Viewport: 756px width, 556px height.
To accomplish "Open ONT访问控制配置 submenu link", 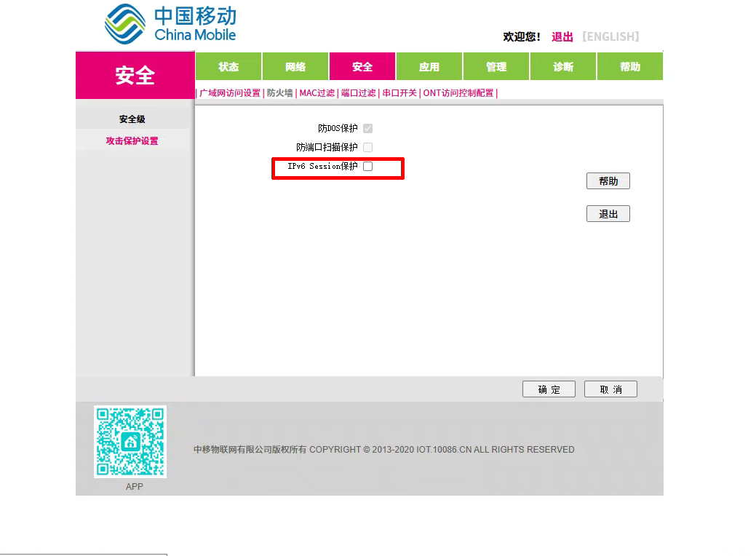I will tap(458, 93).
